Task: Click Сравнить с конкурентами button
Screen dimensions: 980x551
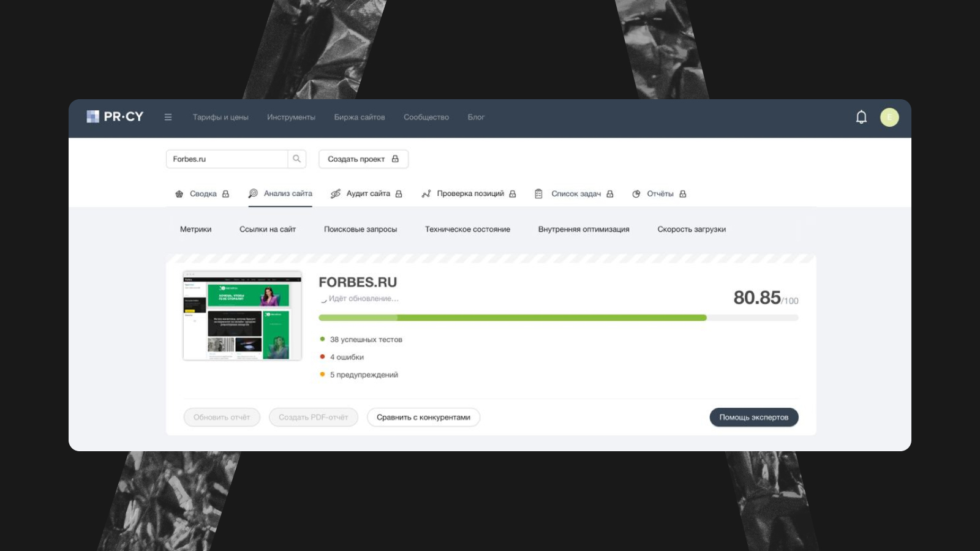Action: [423, 418]
